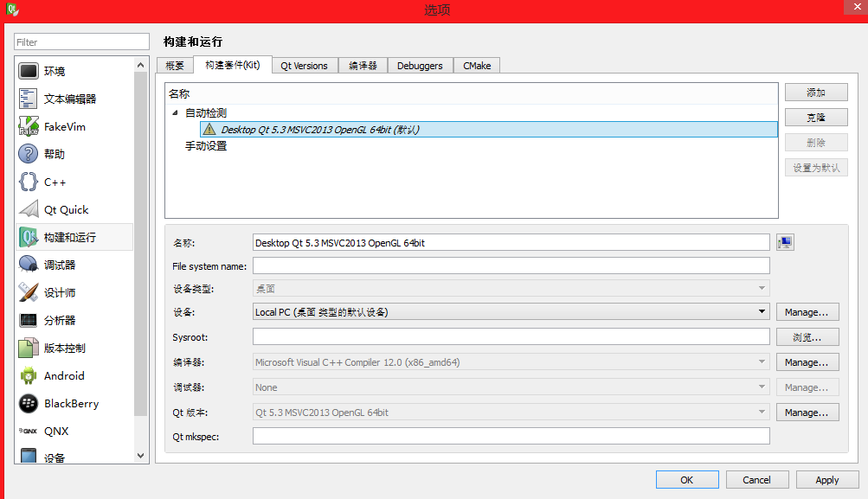Switch to the Qt Versions tab
The height and width of the screenshot is (499, 868).
[304, 66]
